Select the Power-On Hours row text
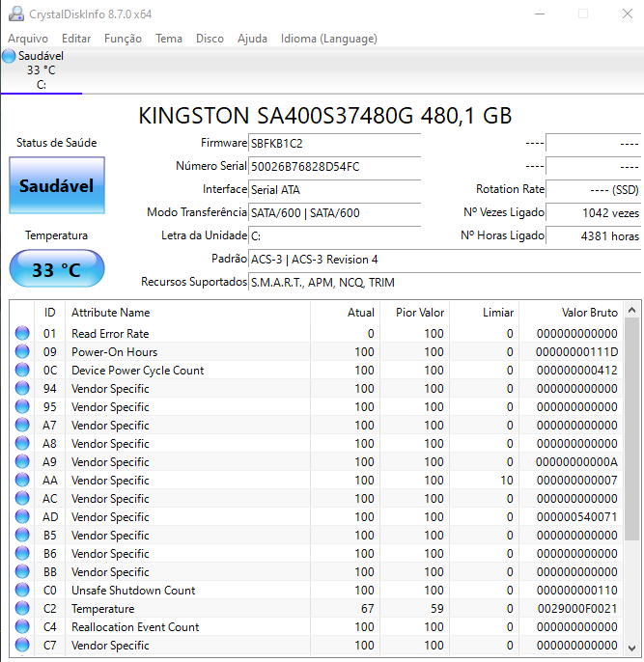Viewport: 644px width, 662px height. coord(115,351)
